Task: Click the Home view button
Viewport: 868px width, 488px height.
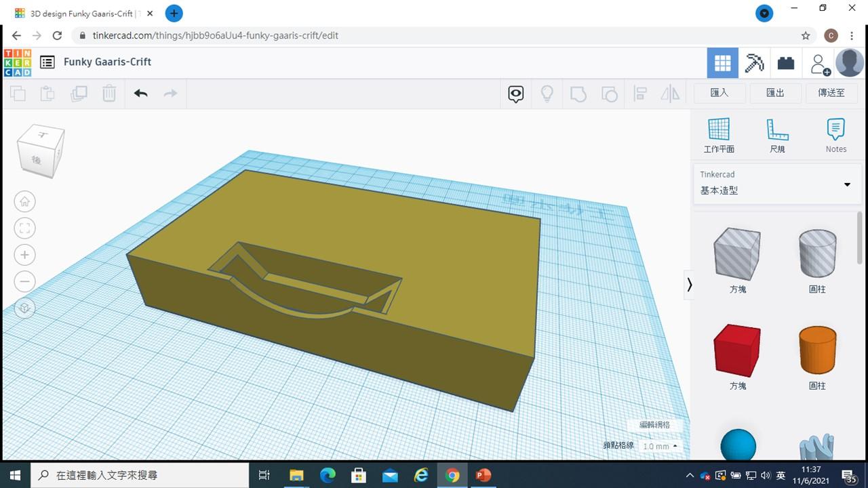Action: pyautogui.click(x=25, y=201)
